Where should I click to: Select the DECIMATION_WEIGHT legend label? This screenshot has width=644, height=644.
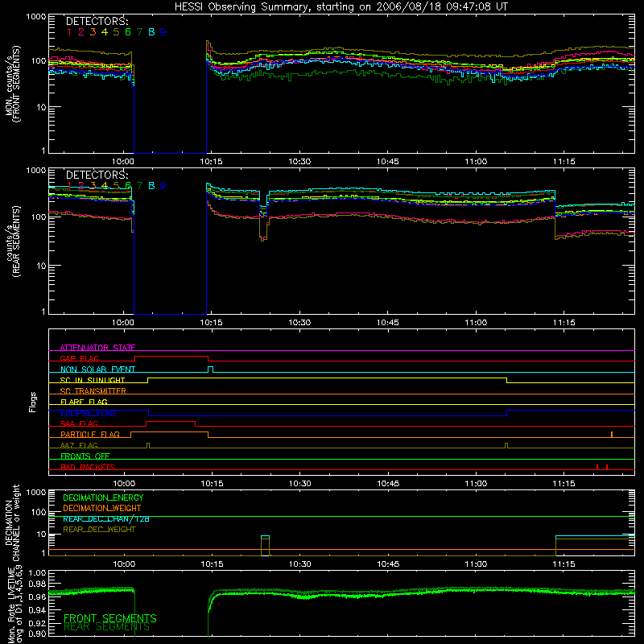[x=102, y=508]
